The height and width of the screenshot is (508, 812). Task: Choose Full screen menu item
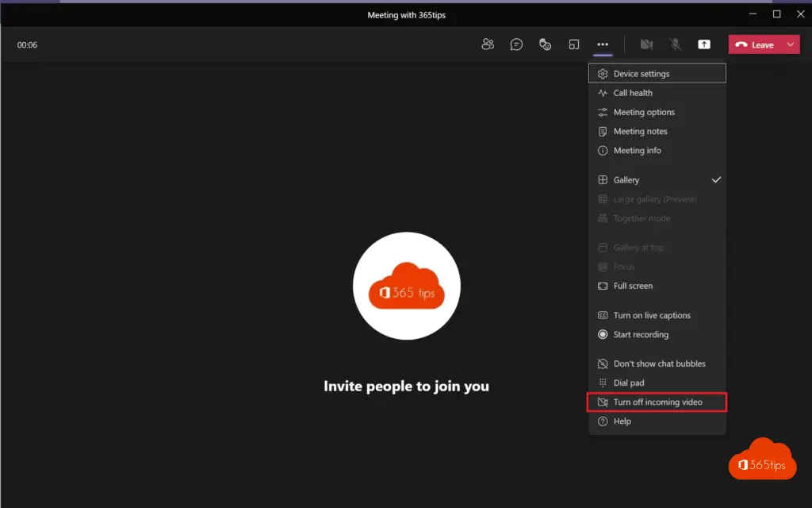pyautogui.click(x=657, y=286)
